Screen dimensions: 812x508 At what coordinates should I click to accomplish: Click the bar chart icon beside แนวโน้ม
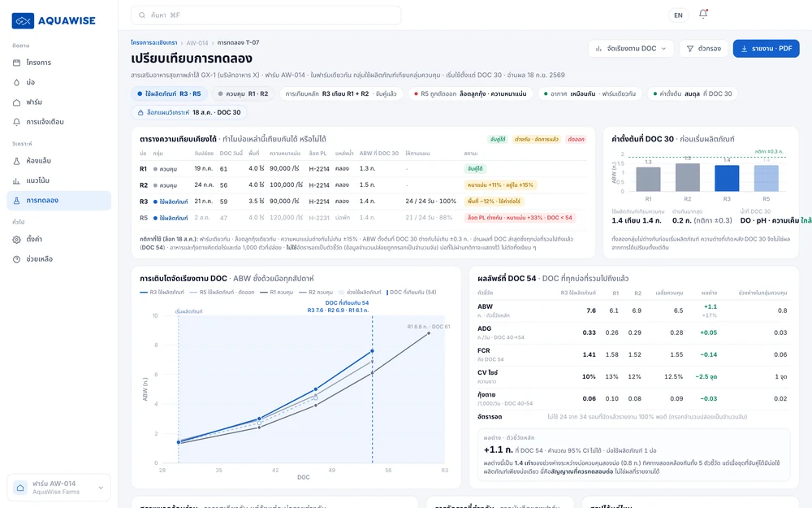pos(16,180)
